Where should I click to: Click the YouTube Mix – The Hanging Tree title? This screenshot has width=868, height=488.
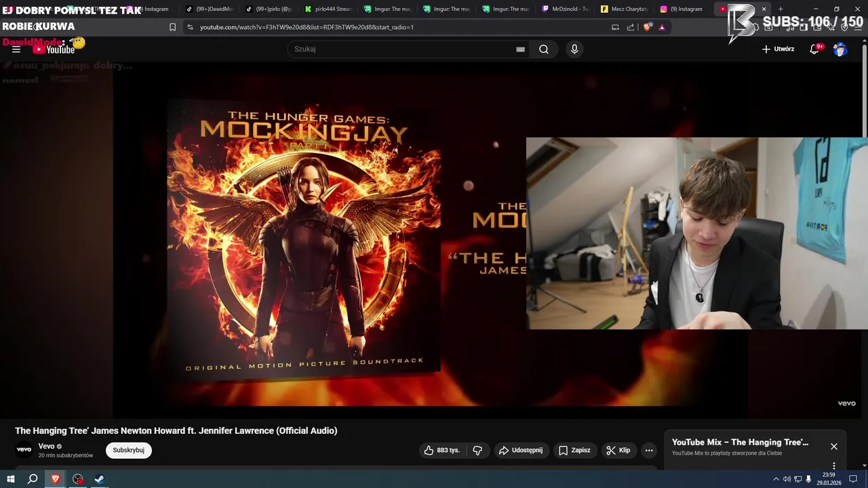point(740,443)
